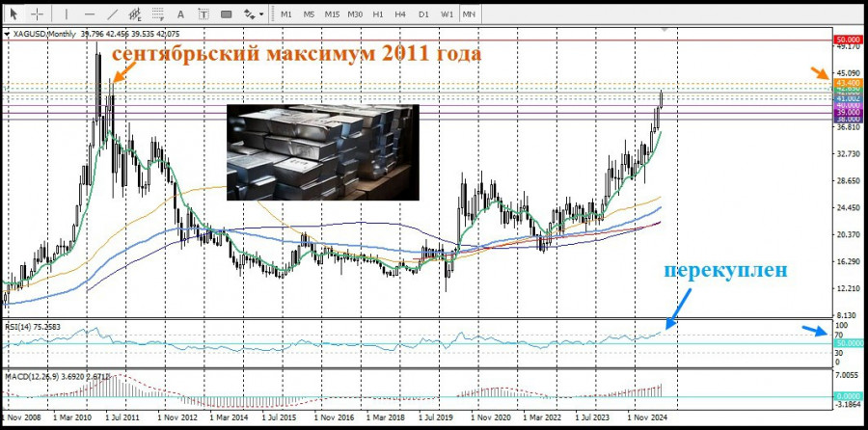Switch to the M30 timeframe

[355, 13]
